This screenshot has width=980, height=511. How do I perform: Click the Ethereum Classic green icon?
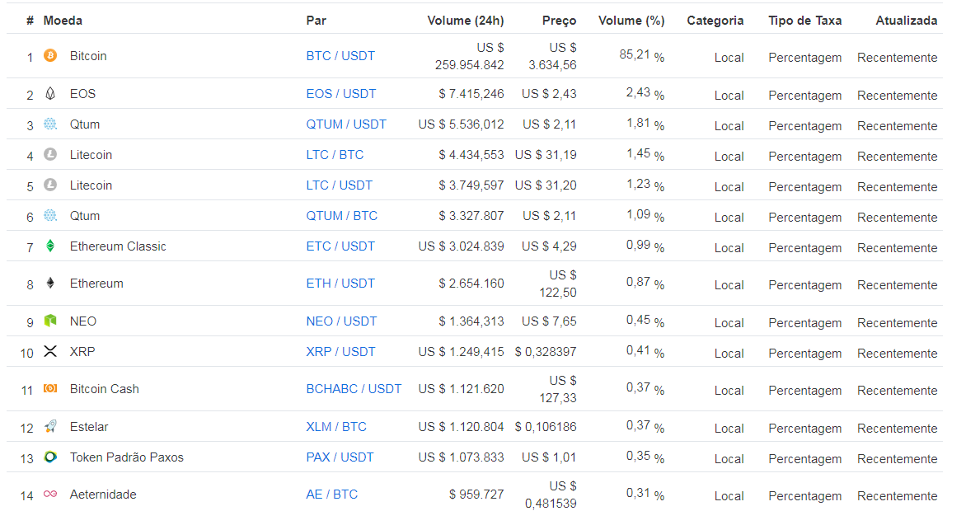tap(50, 246)
